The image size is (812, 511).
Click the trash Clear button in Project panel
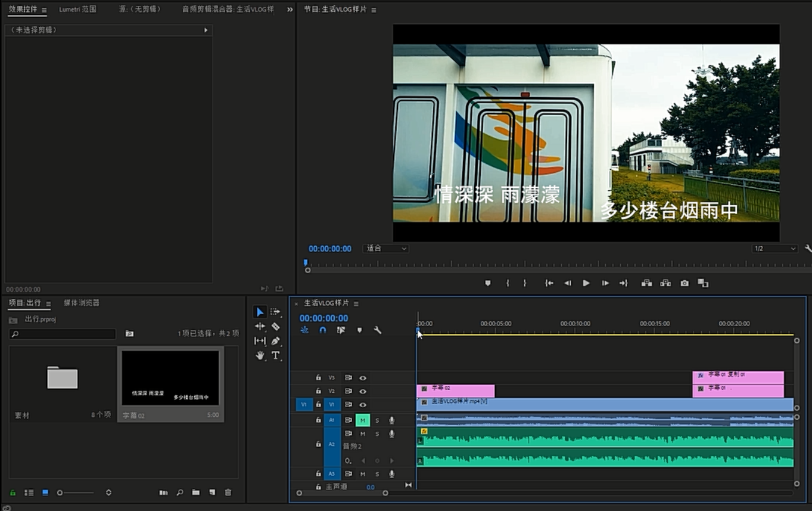[228, 493]
